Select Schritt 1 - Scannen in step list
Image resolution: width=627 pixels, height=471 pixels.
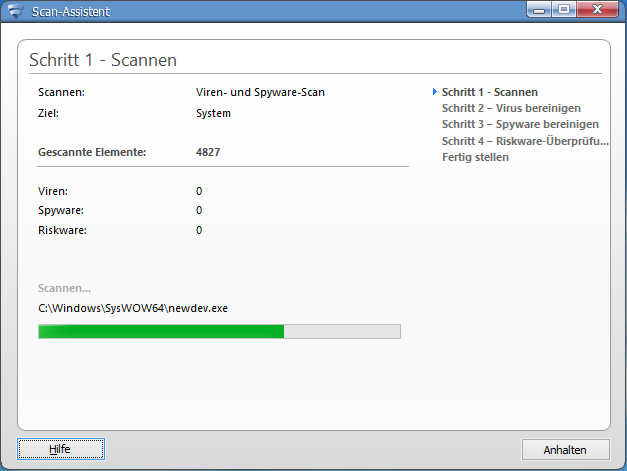(489, 92)
